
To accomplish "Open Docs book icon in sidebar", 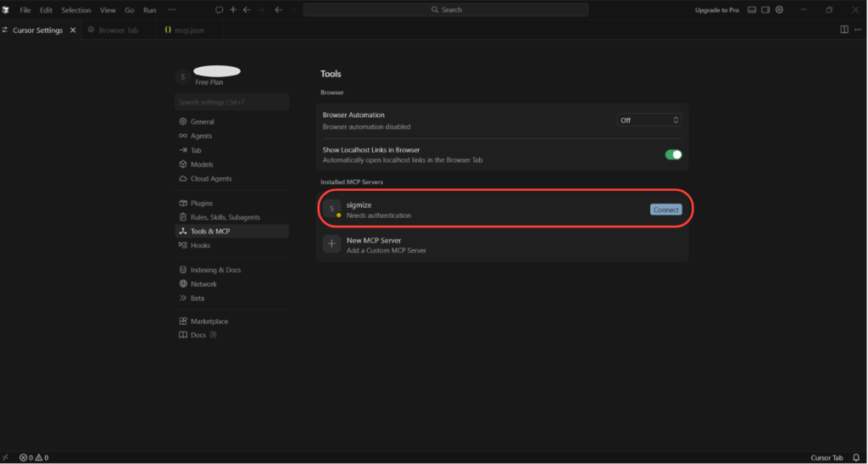I will 183,335.
